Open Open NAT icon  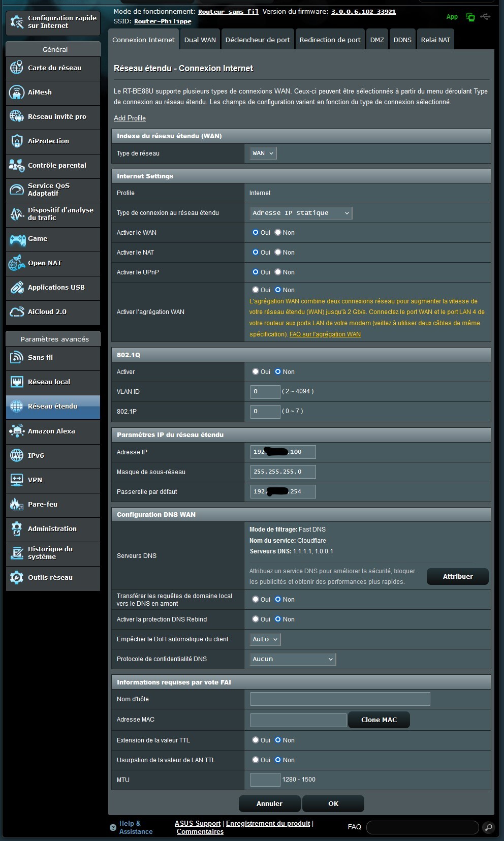pos(17,263)
